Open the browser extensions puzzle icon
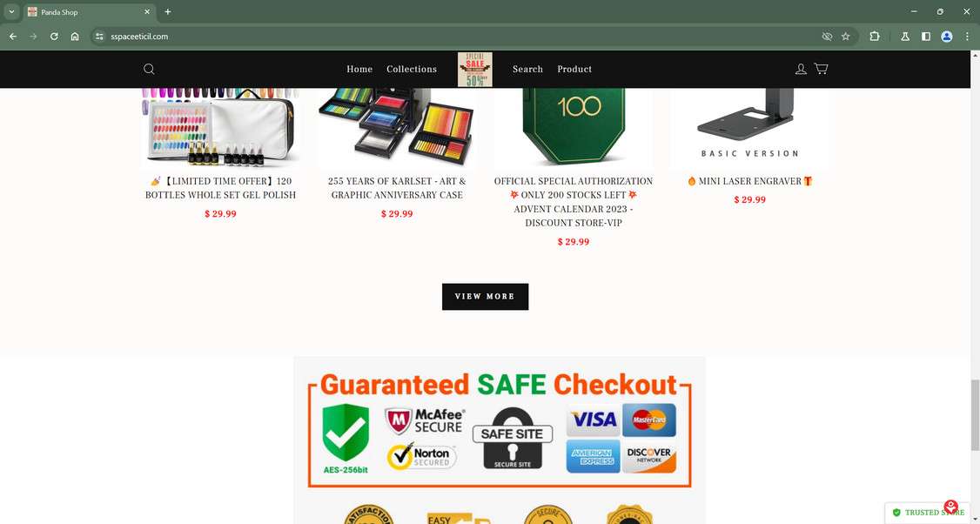The image size is (980, 524). [x=875, y=37]
